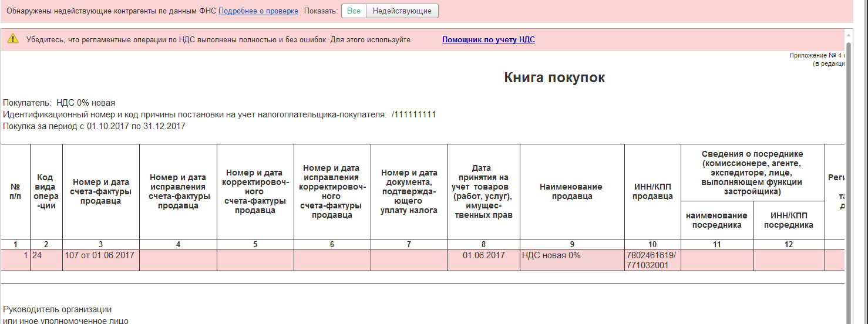Viewport: 868px width, 324px height.
Task: Open 'Помощник по учету НДС' link
Action: coord(488,40)
